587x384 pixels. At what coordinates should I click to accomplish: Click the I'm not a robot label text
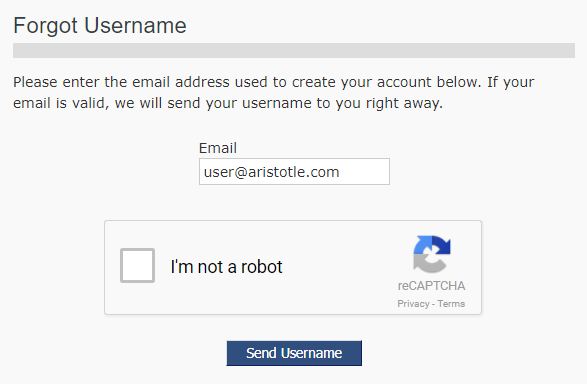coord(226,267)
